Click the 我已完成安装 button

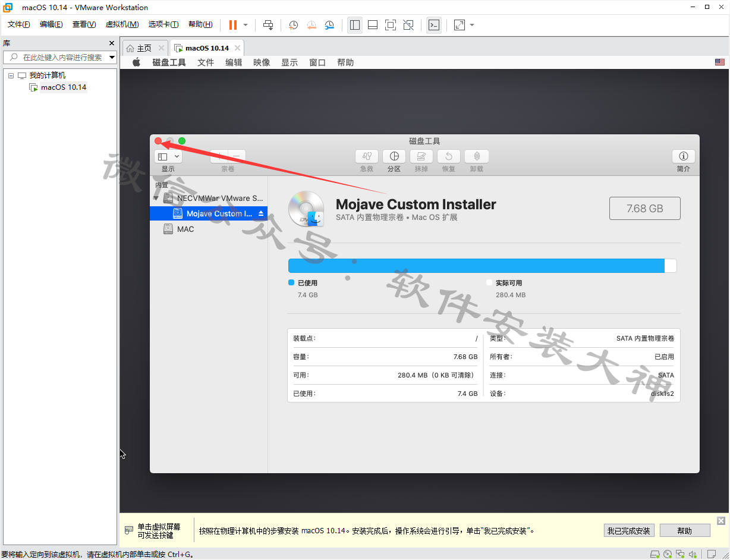click(x=629, y=530)
